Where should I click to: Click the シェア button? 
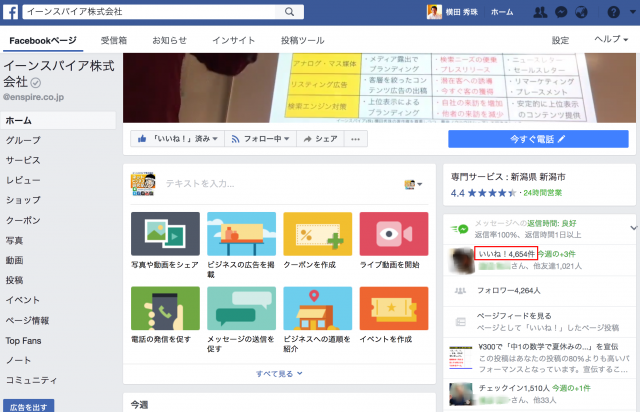pos(320,139)
